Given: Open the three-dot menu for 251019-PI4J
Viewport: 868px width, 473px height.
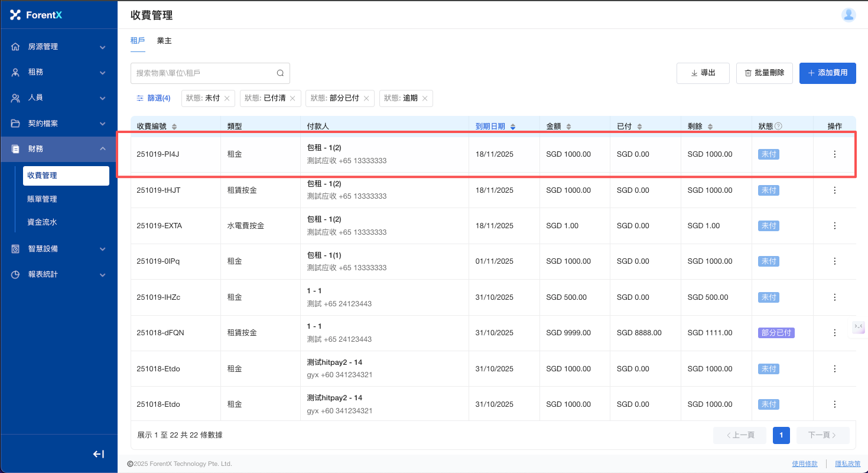Looking at the screenshot, I should tap(834, 154).
